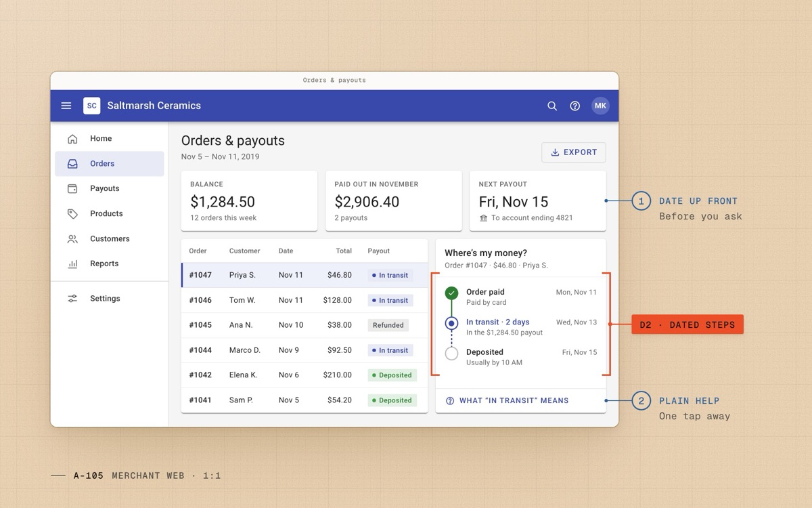Open Reports in the sidebar
This screenshot has height=508, width=812.
click(x=110, y=264)
